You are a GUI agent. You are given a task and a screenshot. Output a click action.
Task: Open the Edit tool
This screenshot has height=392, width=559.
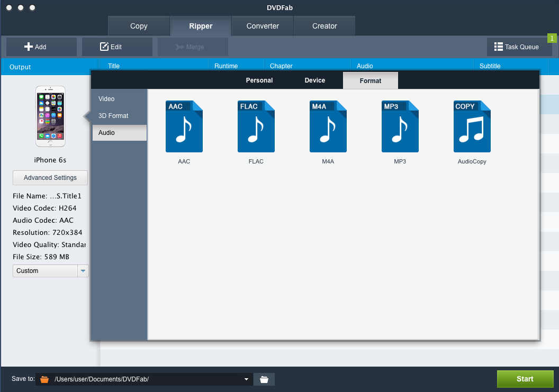(117, 47)
